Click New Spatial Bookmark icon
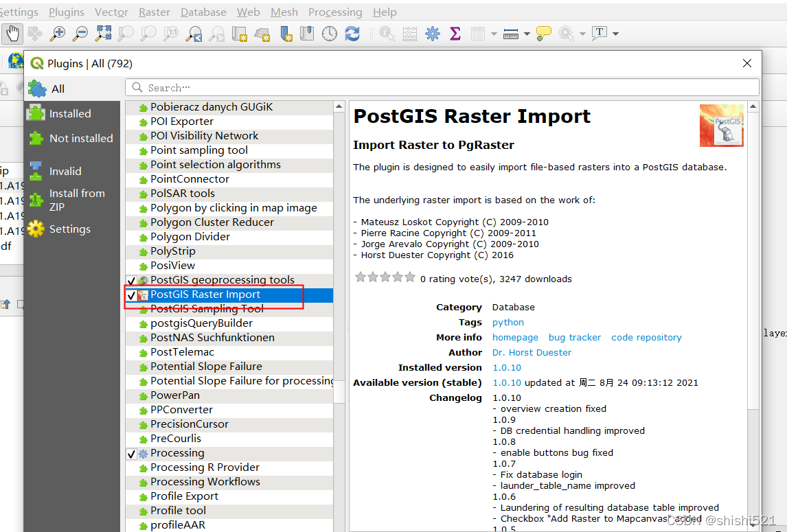 (x=286, y=34)
